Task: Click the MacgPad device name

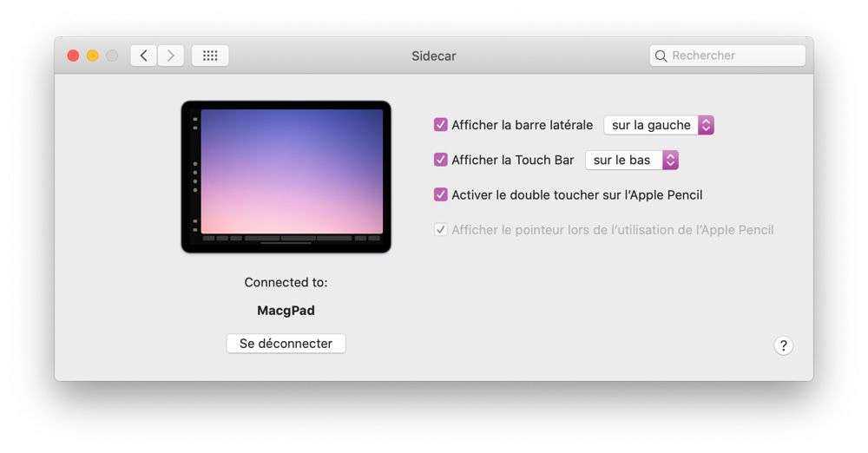Action: coord(286,310)
